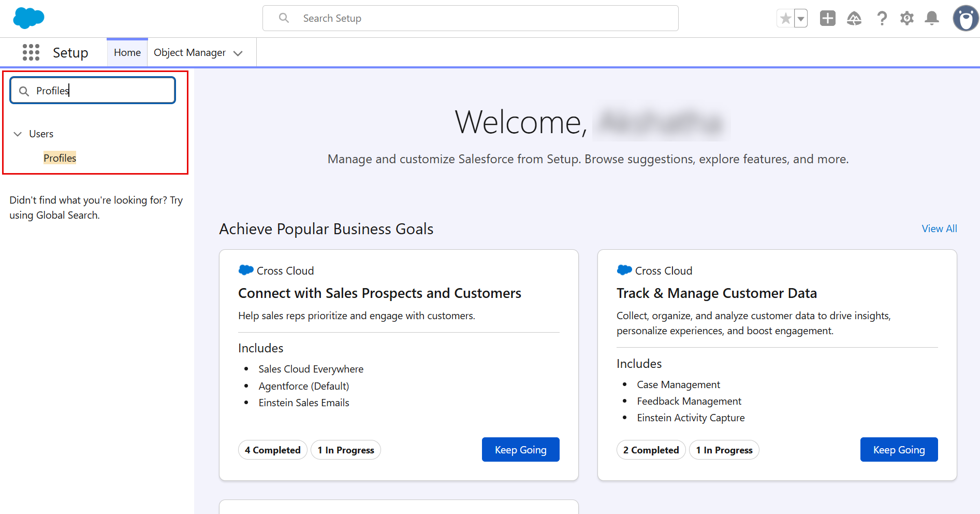The image size is (980, 514).
Task: Switch to the Home tab
Action: point(127,52)
